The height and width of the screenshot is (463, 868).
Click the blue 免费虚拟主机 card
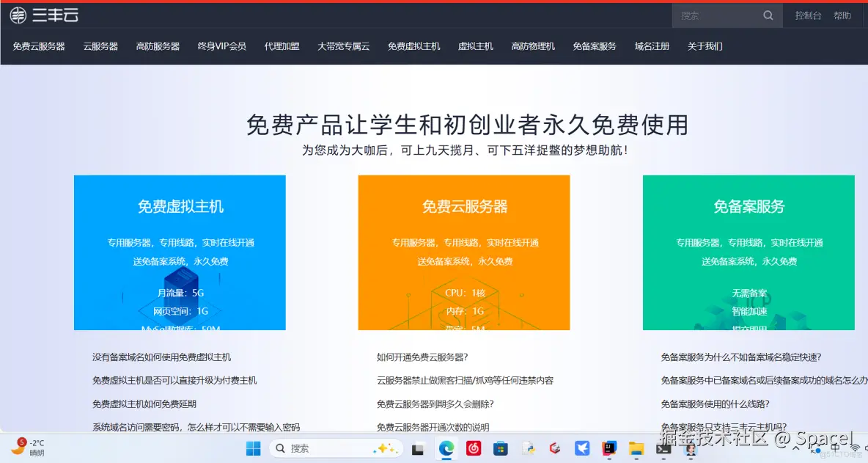180,252
